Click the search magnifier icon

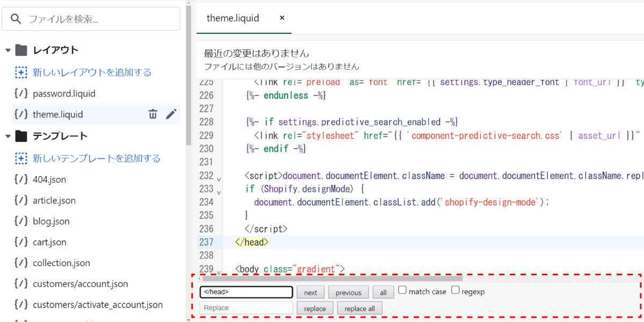coord(16,19)
